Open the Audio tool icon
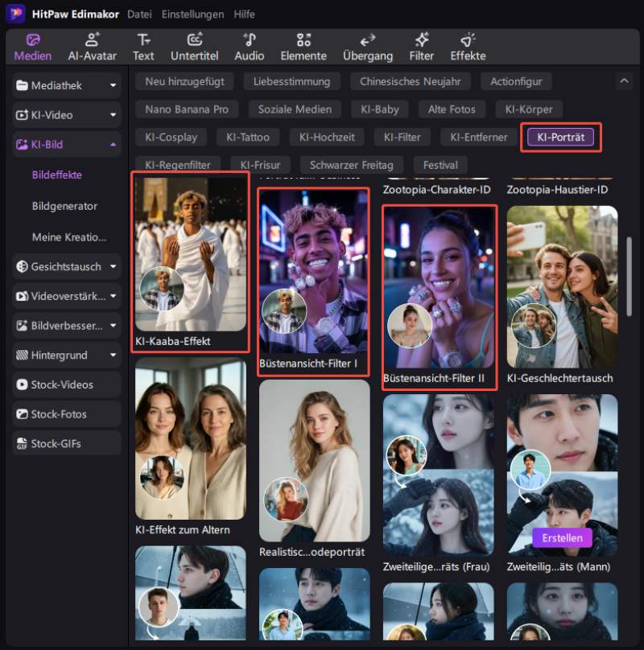Screen dimensions: 644x650 click(249, 40)
